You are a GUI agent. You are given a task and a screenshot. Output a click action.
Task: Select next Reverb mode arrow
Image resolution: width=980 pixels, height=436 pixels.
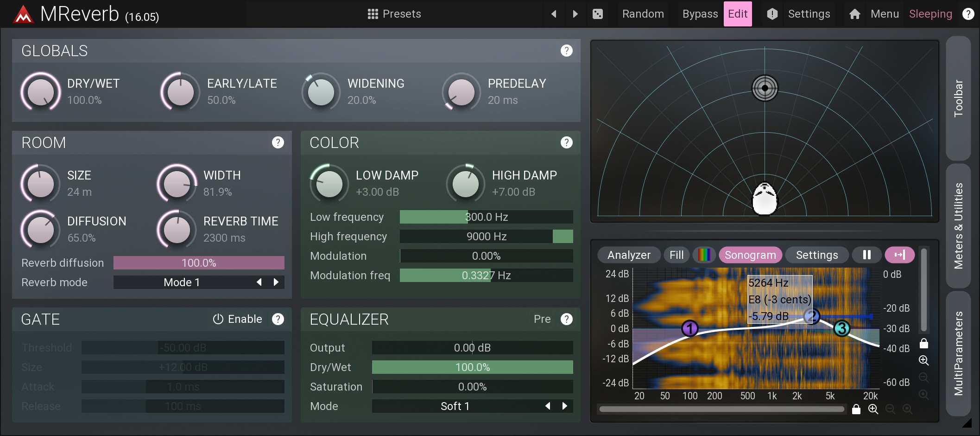pyautogui.click(x=276, y=282)
